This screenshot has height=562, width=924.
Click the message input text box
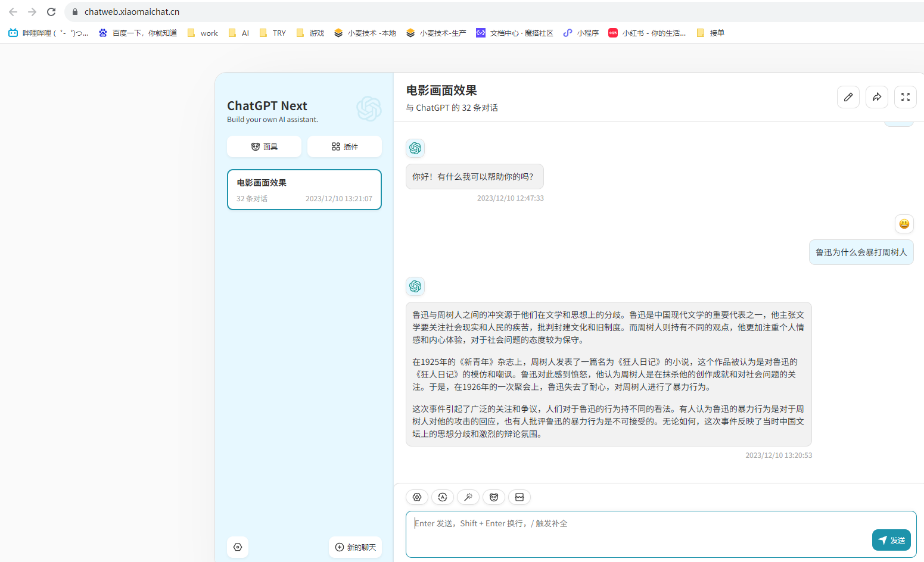661,535
